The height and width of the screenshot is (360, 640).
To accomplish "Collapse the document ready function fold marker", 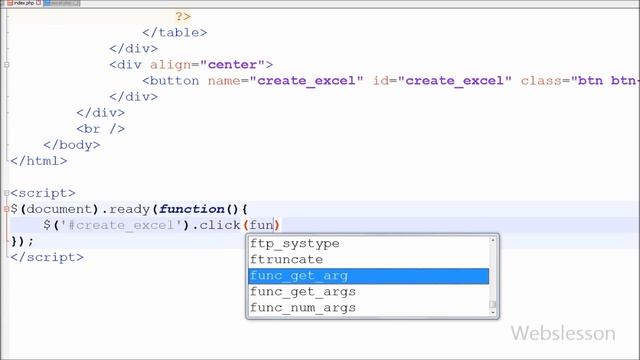I will 6,209.
